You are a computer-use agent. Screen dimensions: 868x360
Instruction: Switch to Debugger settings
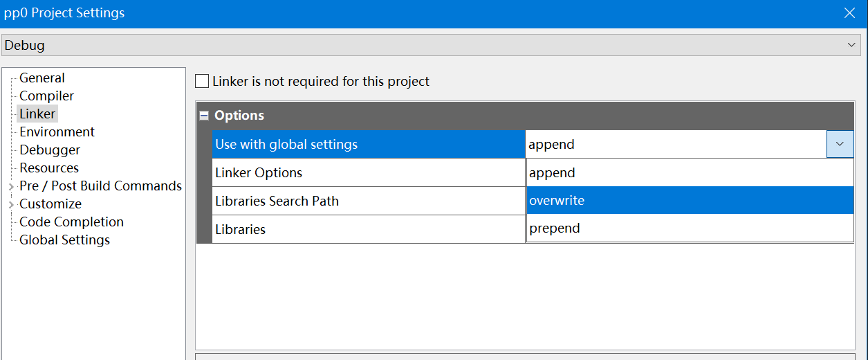(50, 150)
